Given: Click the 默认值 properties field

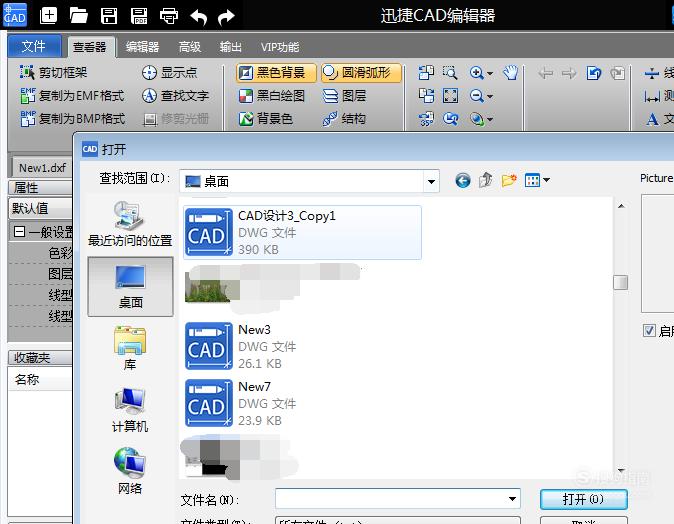Looking at the screenshot, I should tap(40, 208).
